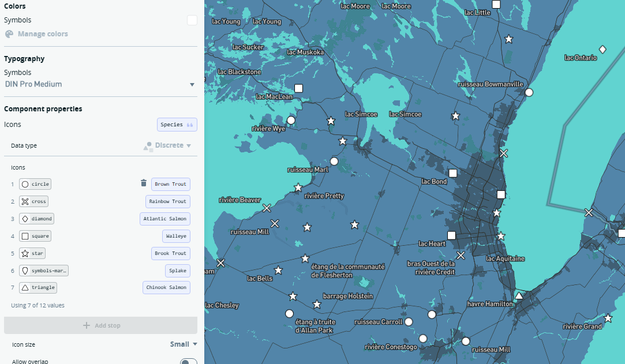Click the palette icon beside Manage colors
This screenshot has width=625, height=364.
(8, 33)
